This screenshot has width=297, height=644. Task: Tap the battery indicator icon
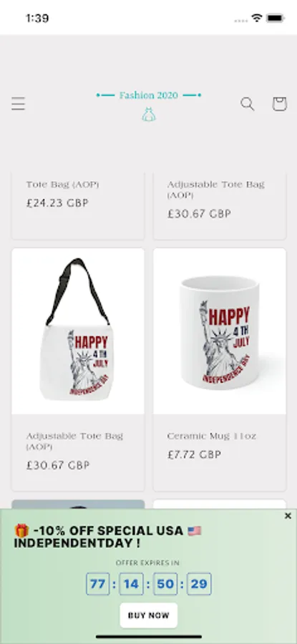click(x=276, y=18)
